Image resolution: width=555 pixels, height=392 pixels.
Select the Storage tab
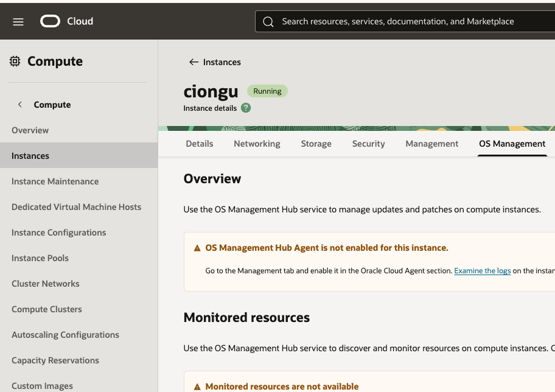[316, 144]
